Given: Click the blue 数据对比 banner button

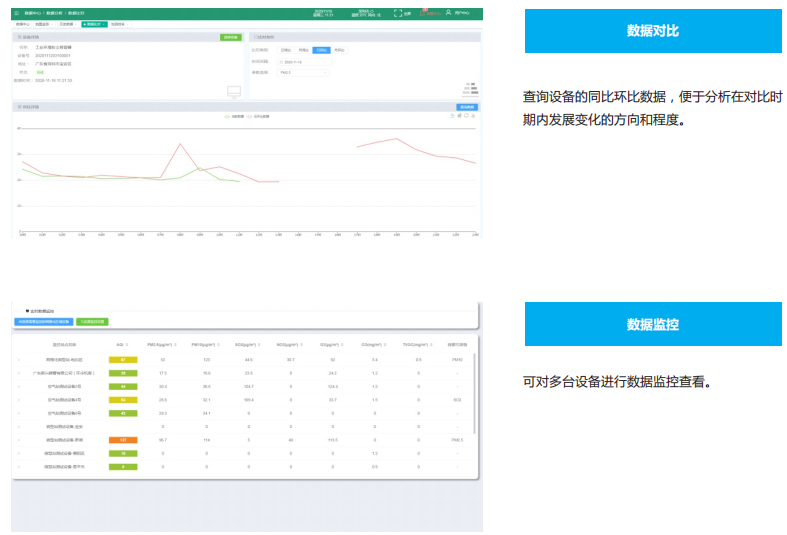Looking at the screenshot, I should [652, 31].
